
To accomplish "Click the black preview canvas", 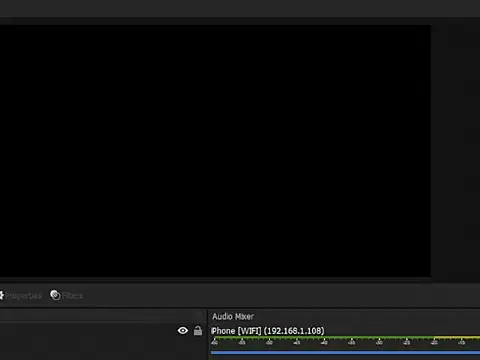I will pyautogui.click(x=215, y=151).
